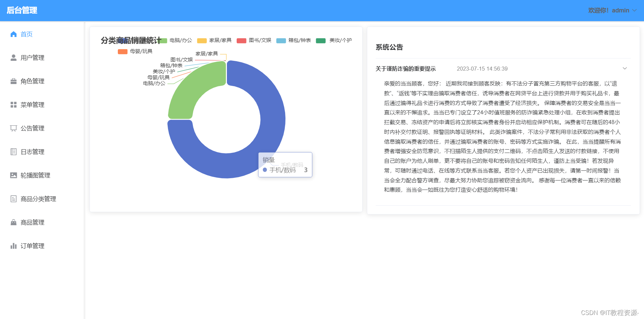Screen dimensions: 644x319
Task: Click the user icon for 用户管理
Action: (x=13, y=58)
